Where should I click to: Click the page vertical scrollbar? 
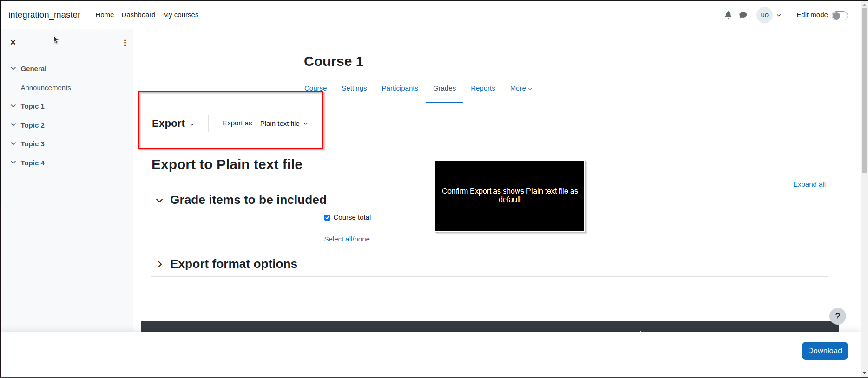pyautogui.click(x=864, y=91)
